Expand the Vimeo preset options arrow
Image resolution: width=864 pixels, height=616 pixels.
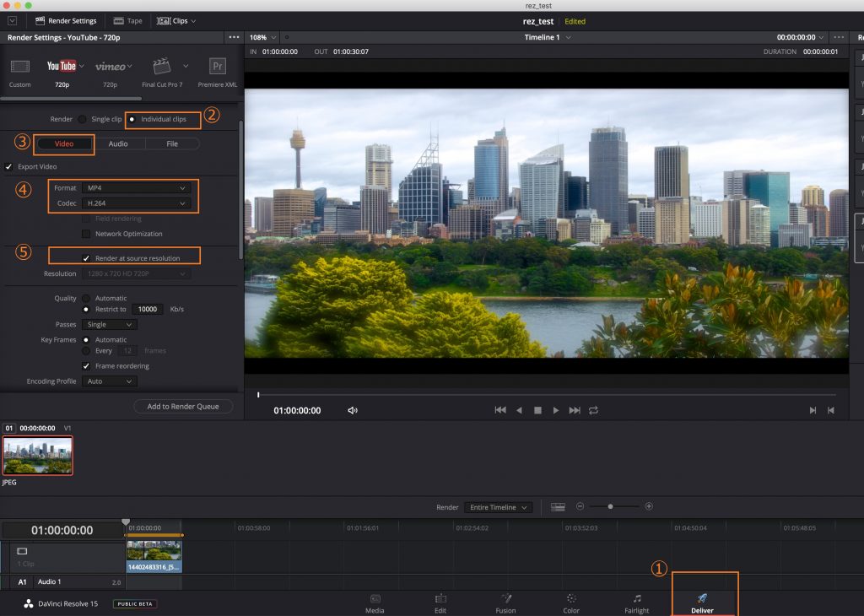pos(129,66)
